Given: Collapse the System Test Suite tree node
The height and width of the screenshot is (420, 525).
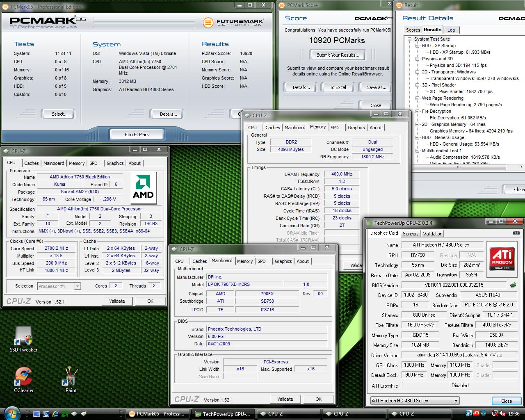Looking at the screenshot, I should point(409,39).
